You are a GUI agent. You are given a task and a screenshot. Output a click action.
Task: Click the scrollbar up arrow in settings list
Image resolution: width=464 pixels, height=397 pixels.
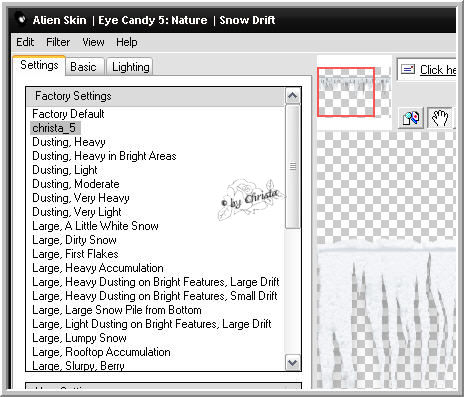293,96
